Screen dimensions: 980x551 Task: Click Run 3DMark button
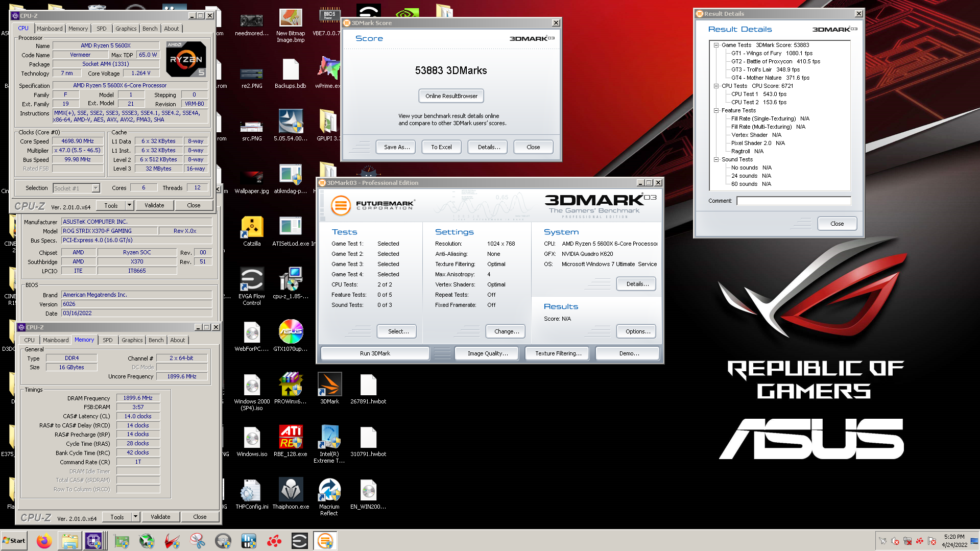[375, 353]
